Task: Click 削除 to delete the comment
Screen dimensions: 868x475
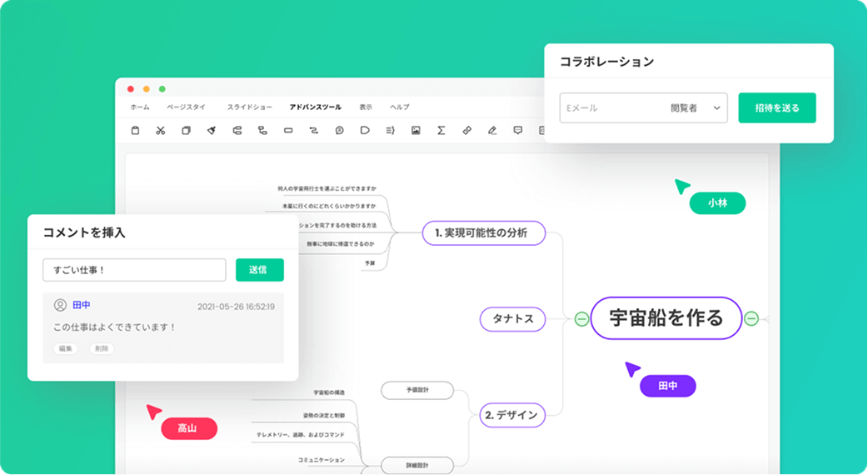Action: (102, 348)
